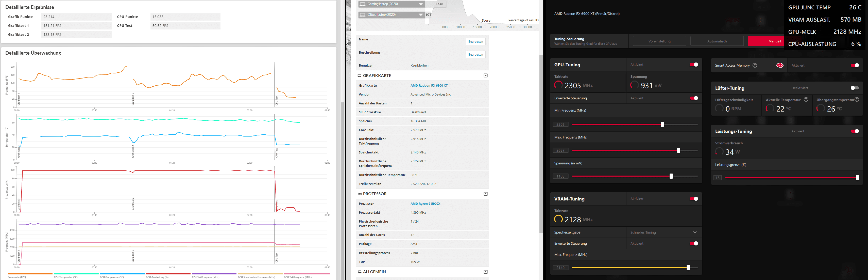Click the GPU JUNC TEMP overlay reading

coord(825,7)
